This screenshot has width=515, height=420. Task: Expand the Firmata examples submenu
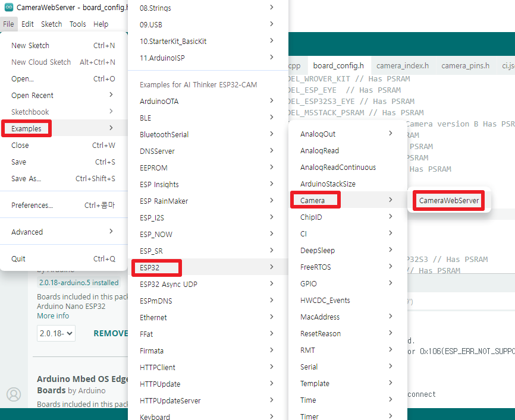click(208, 350)
